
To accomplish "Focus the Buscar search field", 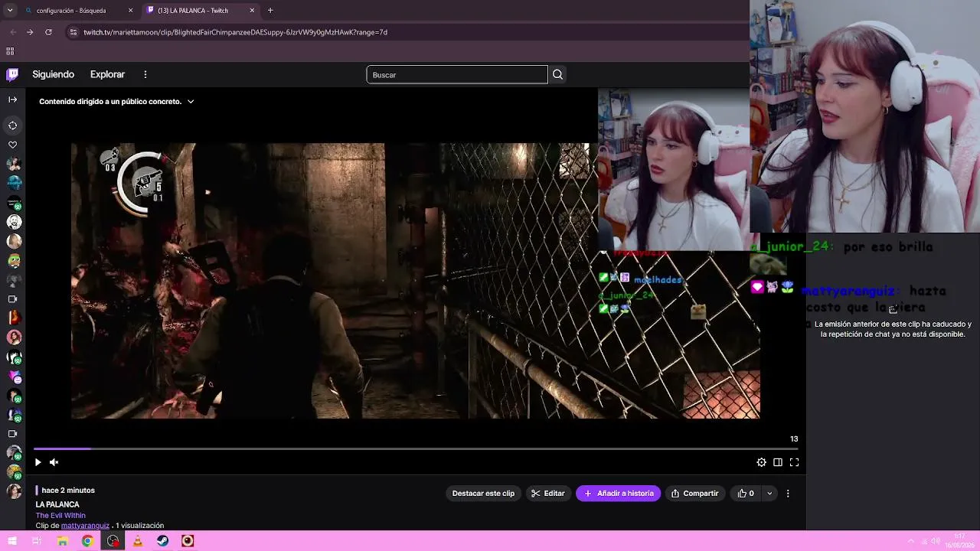I will tap(457, 74).
